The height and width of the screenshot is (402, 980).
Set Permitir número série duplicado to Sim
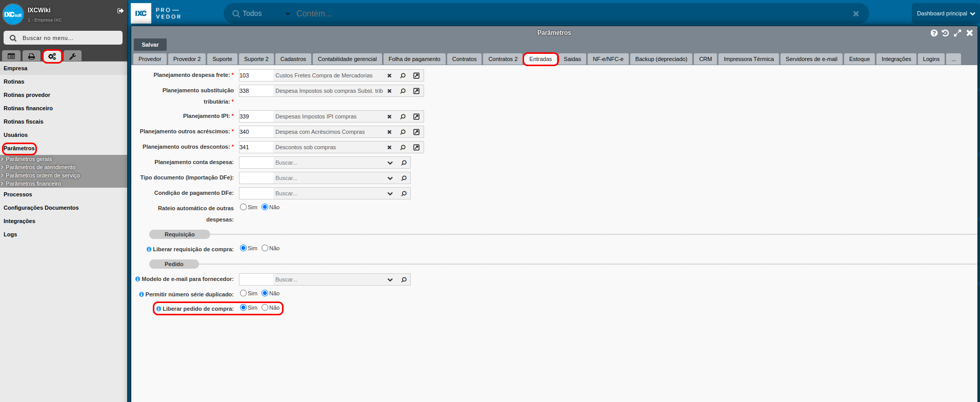pyautogui.click(x=243, y=293)
